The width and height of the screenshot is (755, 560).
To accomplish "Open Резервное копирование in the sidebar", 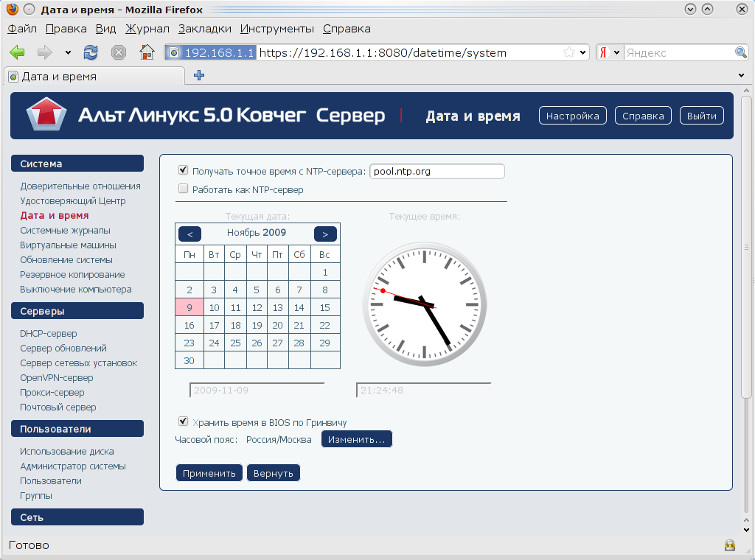I will [72, 275].
